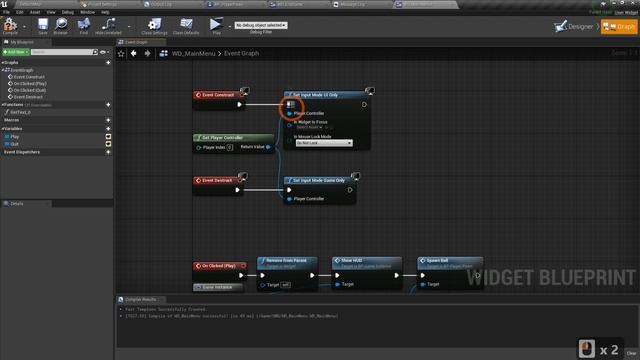Image resolution: width=640 pixels, height=360 pixels.
Task: Select Event Destruct in My Blueprint tree
Action: point(28,97)
